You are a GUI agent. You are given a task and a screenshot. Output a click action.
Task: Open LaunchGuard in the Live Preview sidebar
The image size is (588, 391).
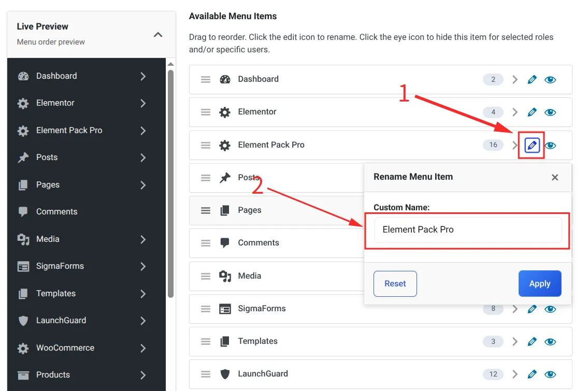61,321
